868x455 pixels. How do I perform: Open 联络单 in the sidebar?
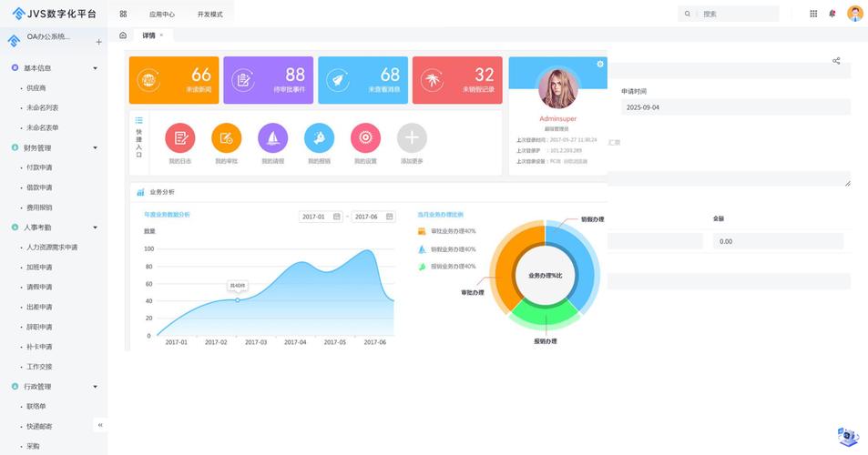point(36,407)
